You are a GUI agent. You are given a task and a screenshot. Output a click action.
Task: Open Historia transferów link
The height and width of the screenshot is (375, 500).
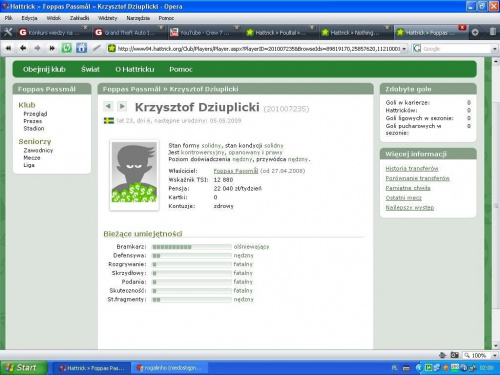pos(412,168)
